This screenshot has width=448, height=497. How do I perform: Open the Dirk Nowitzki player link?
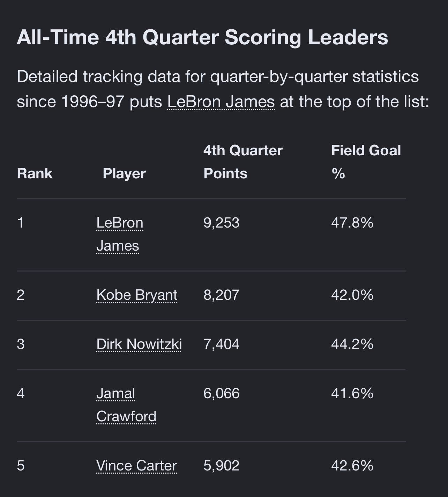[139, 344]
